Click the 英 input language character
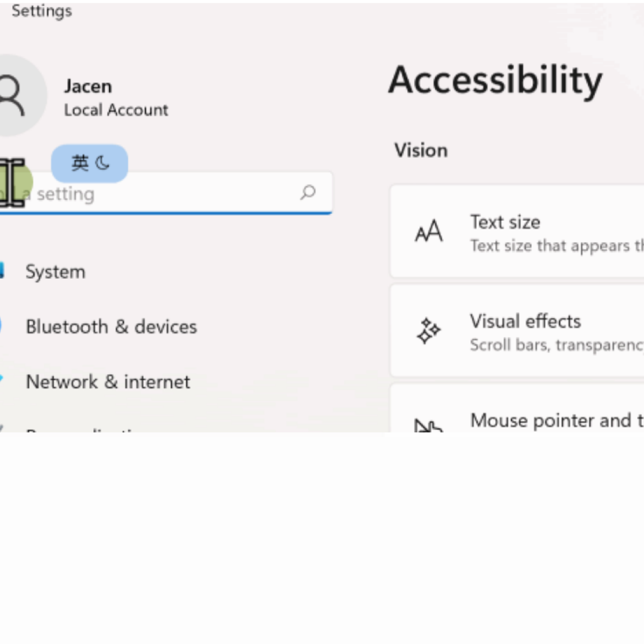The width and height of the screenshot is (644, 644). [80, 163]
